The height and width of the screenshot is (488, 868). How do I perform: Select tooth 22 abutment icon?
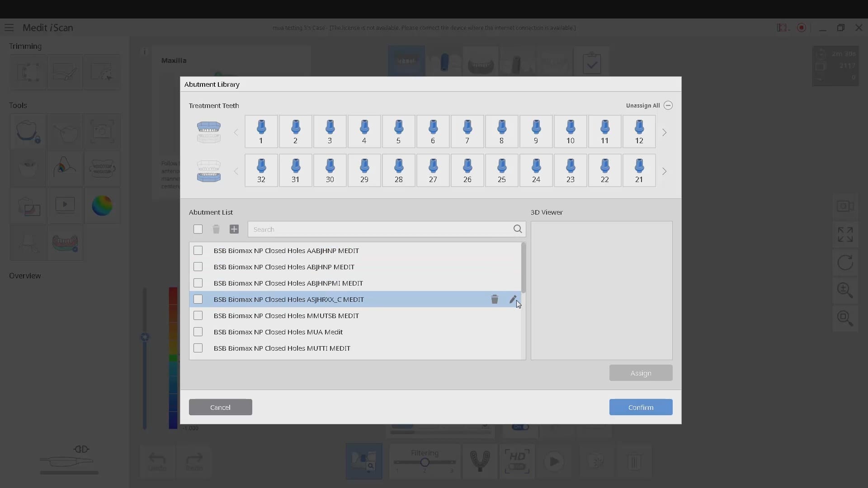604,170
